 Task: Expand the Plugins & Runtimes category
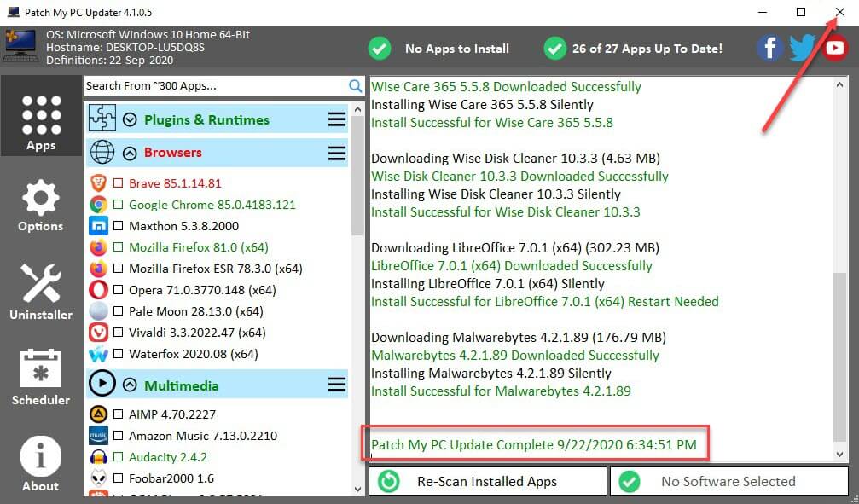pyautogui.click(x=131, y=120)
